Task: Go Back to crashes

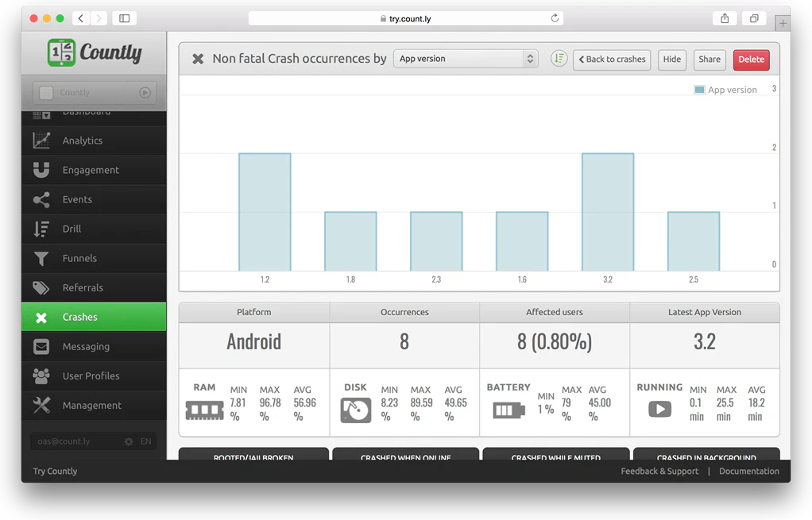Action: pos(612,59)
